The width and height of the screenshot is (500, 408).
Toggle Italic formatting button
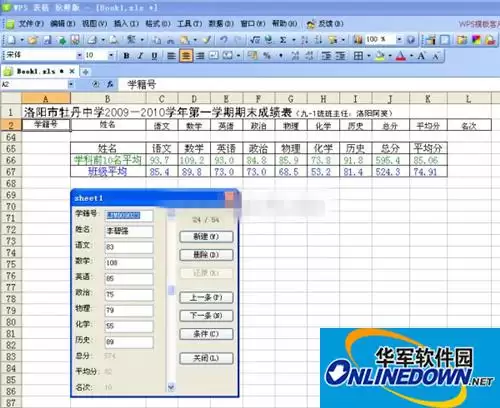[x=140, y=56]
